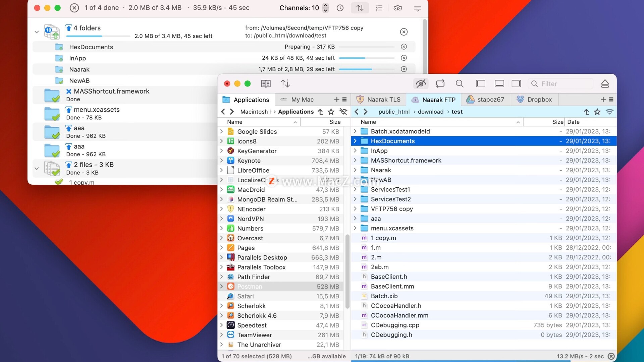
Task: Adjust the Channels count stepper
Action: [325, 8]
